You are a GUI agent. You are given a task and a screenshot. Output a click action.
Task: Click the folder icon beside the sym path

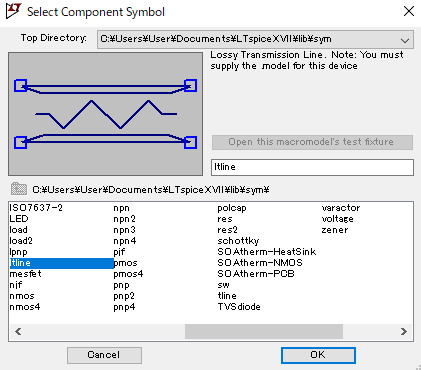click(x=19, y=189)
